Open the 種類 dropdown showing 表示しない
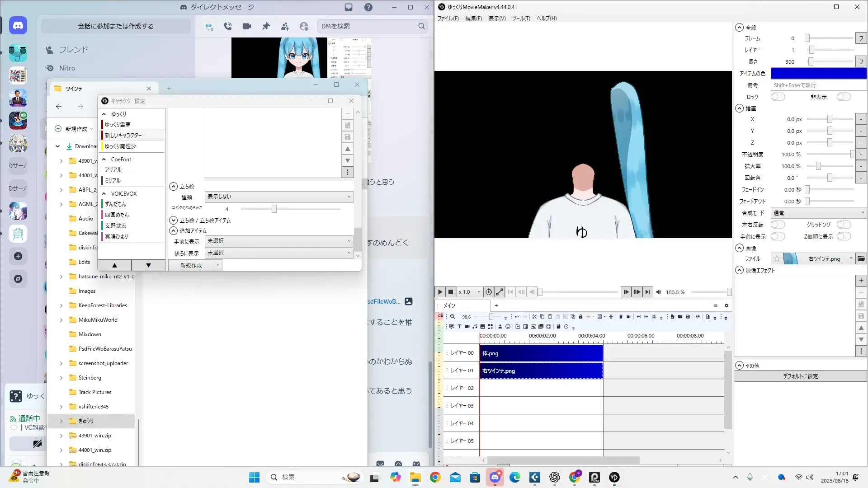868x488 pixels. 278,197
